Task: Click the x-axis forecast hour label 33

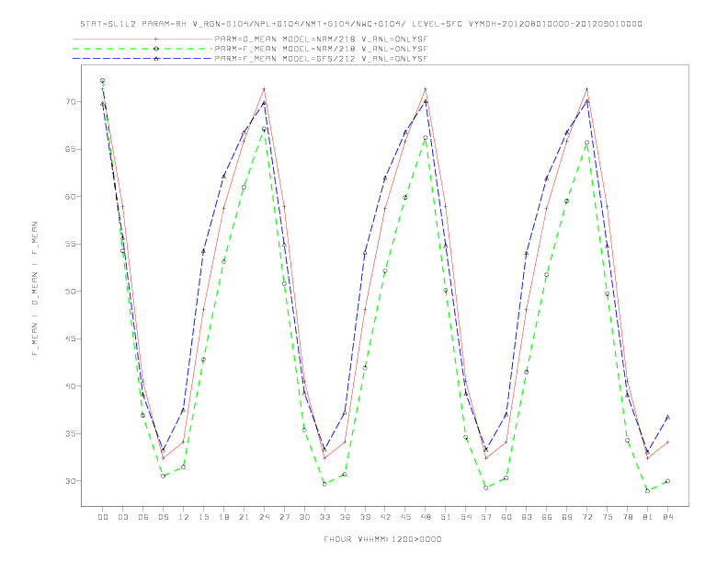Action: [324, 517]
